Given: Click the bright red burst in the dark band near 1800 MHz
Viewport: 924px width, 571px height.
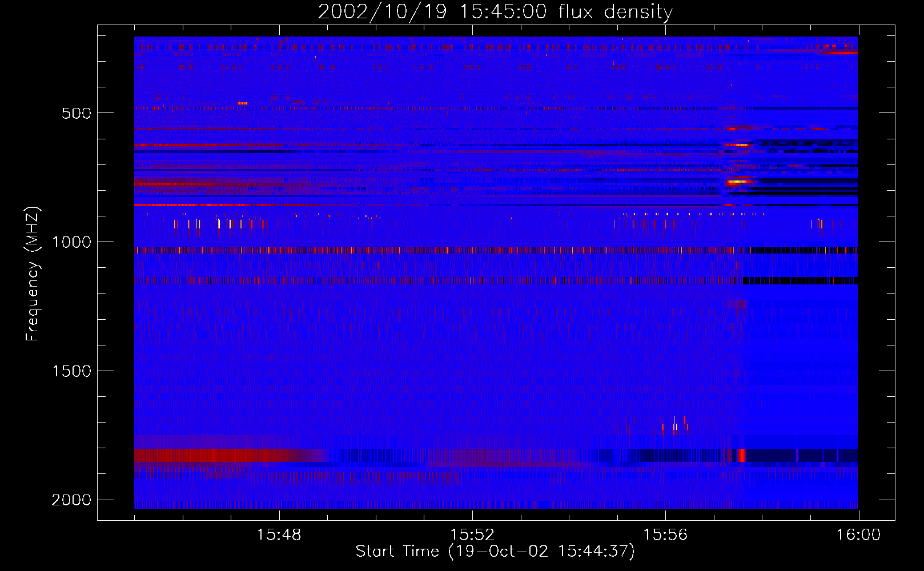Looking at the screenshot, I should [741, 455].
